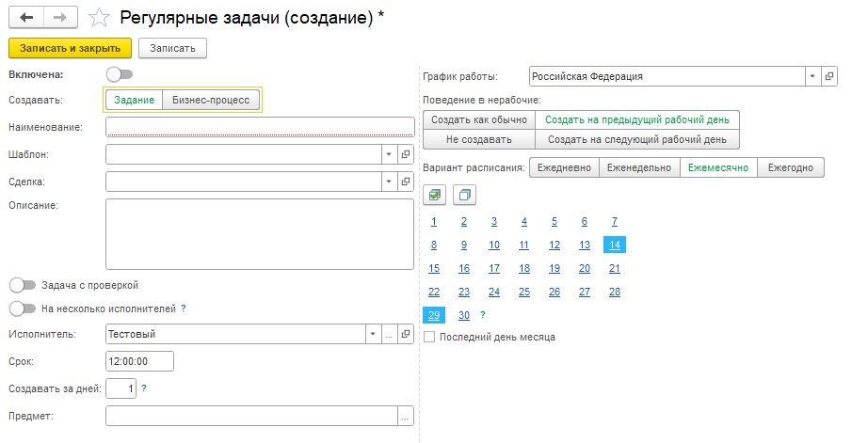Check the Последний день месяца checkbox
Image resolution: width=868 pixels, height=443 pixels.
[x=429, y=337]
